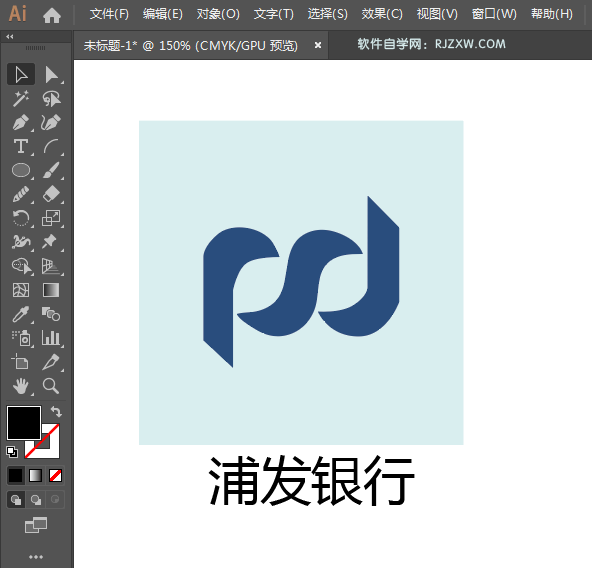Pick the Pencil (Shaper) tool
The height and width of the screenshot is (568, 592).
(x=21, y=194)
